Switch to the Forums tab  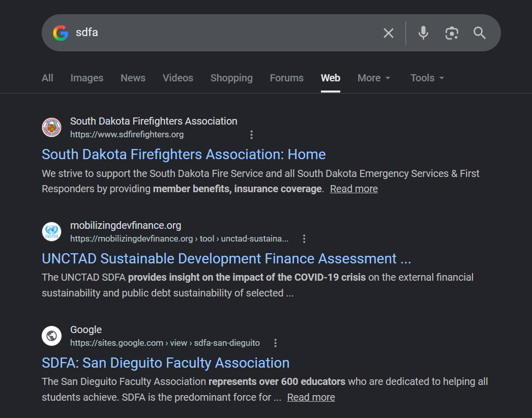pyautogui.click(x=287, y=78)
